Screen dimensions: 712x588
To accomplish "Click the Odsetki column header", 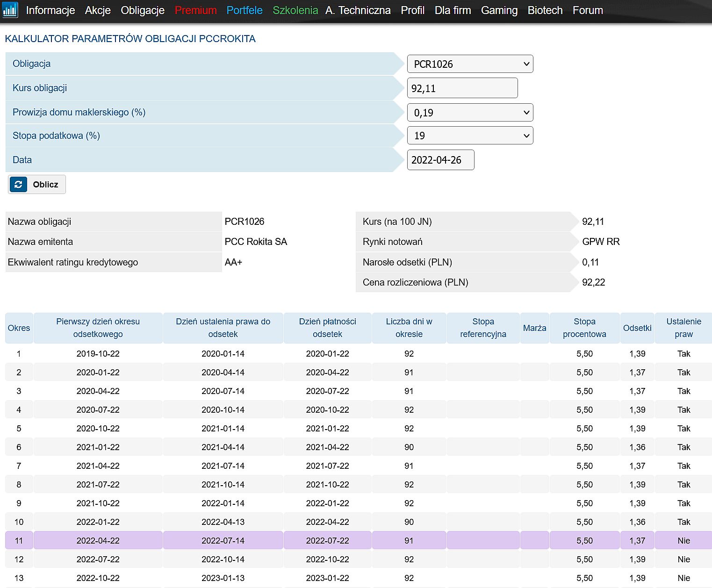I will tap(637, 328).
